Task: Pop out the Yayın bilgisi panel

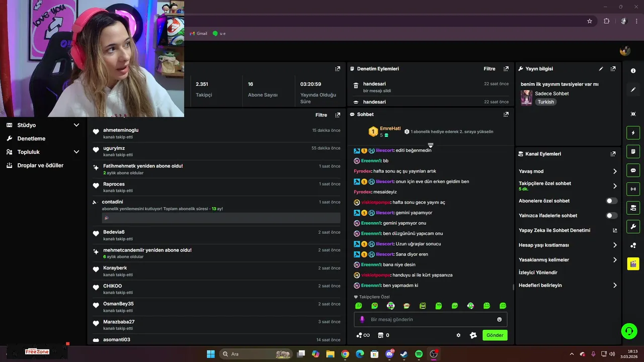Action: coord(613,69)
